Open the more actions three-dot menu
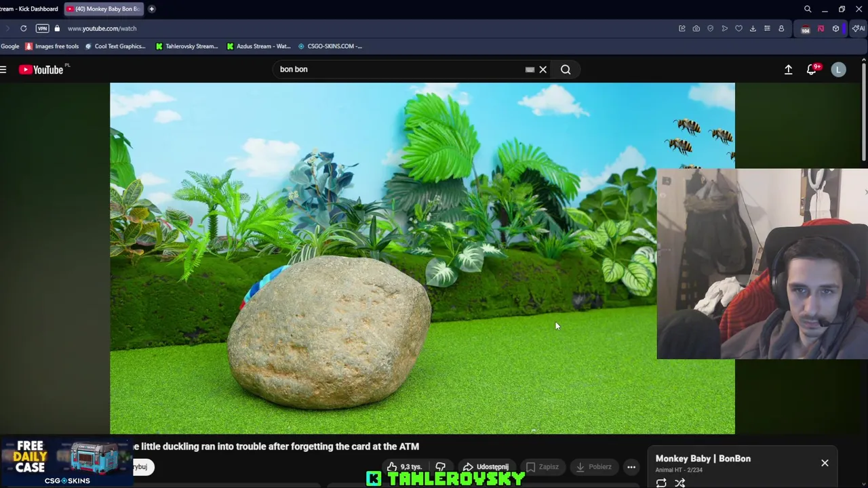This screenshot has height=488, width=868. [x=631, y=466]
